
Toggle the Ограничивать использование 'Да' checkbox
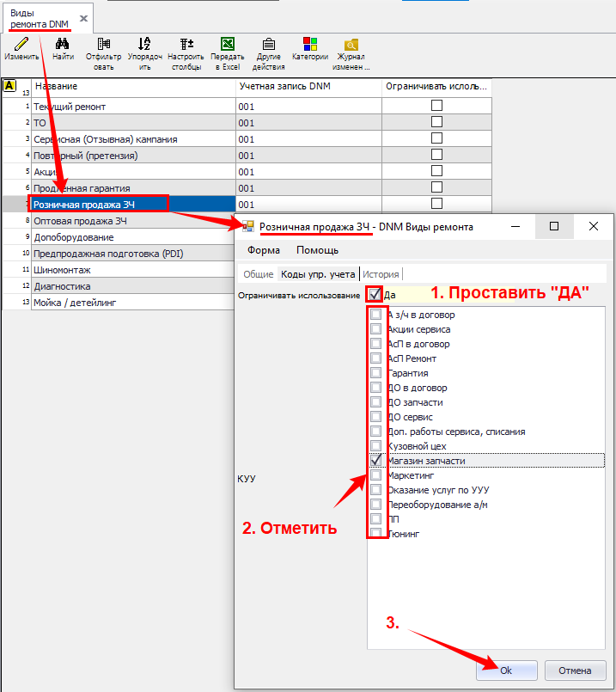375,294
